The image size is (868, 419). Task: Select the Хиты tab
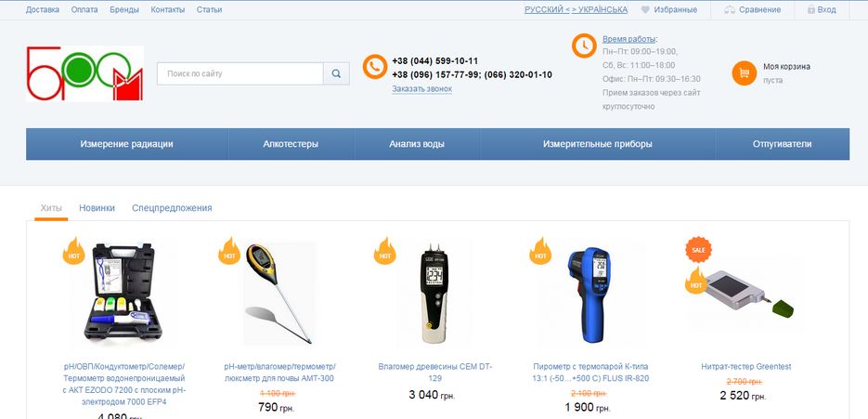coord(51,208)
